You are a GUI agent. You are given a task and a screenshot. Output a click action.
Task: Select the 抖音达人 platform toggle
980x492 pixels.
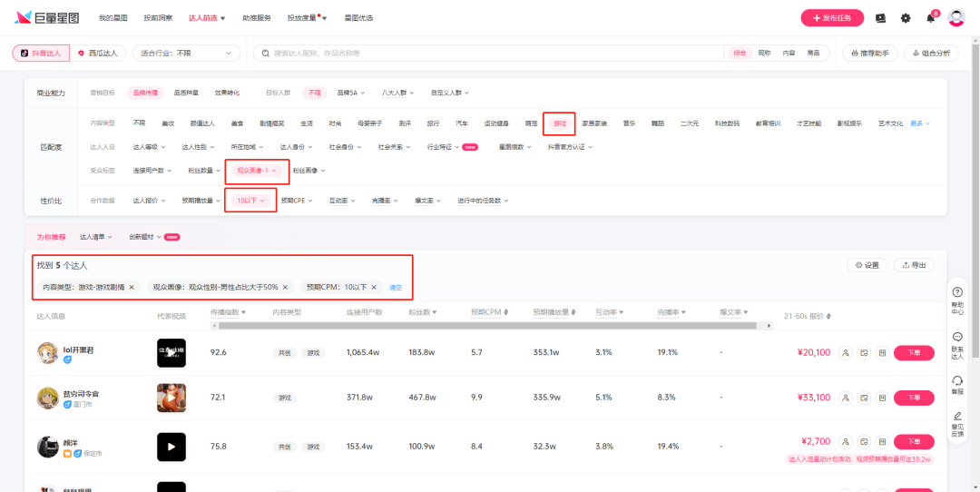(41, 54)
